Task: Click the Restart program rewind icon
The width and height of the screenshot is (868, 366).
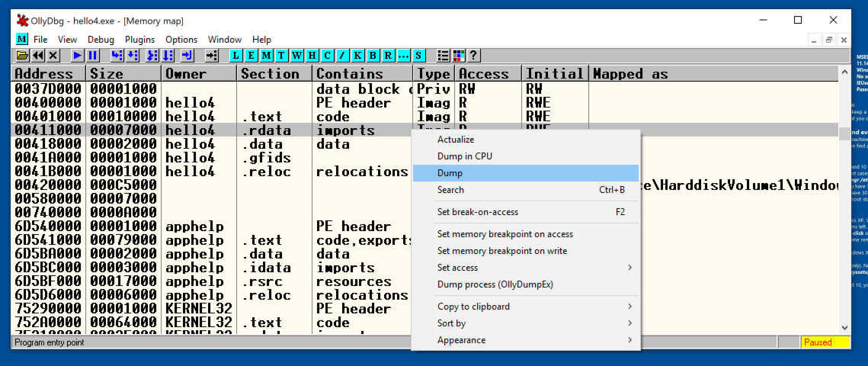Action: (x=37, y=56)
